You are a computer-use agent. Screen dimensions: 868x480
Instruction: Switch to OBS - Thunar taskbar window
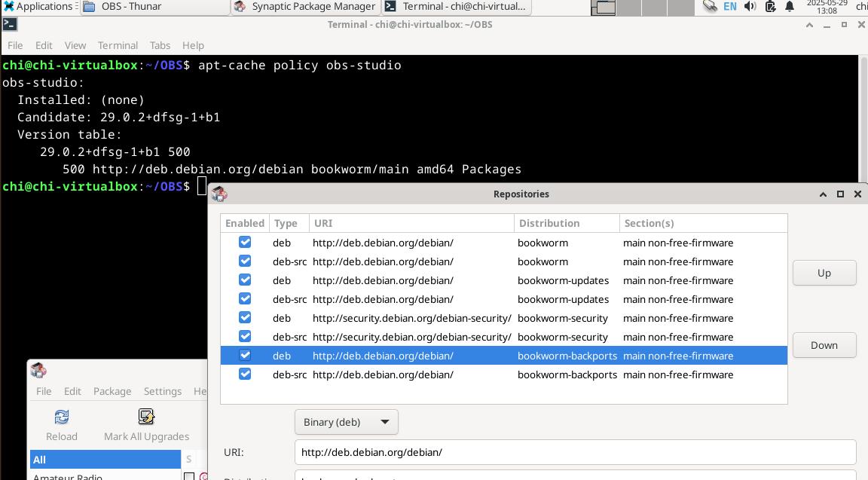(154, 7)
